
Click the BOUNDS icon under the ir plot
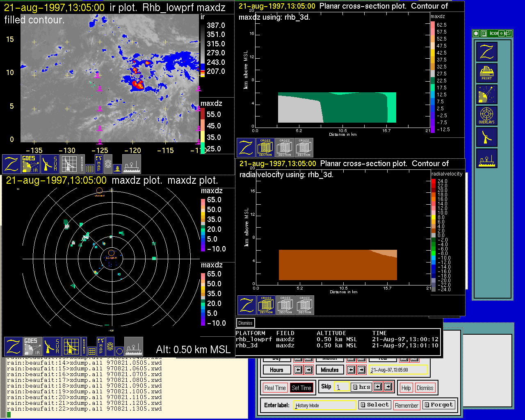[x=82, y=164]
